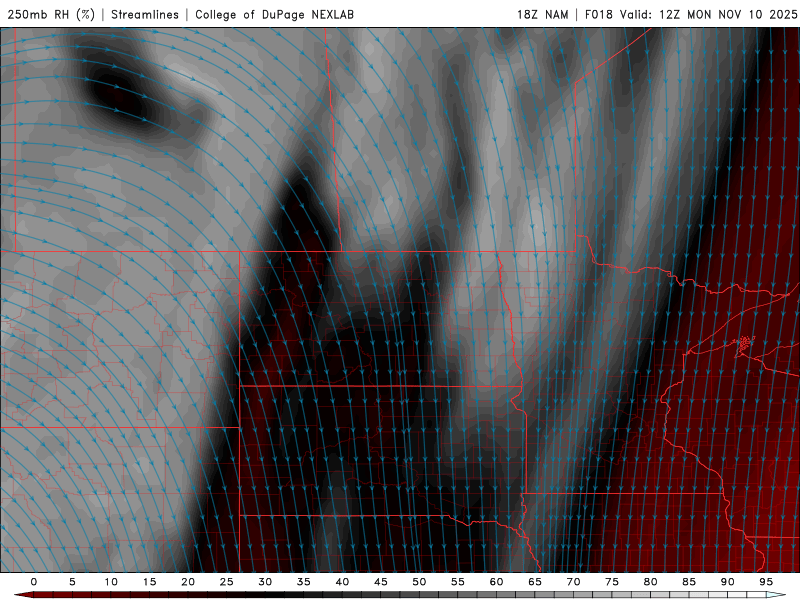Click the 70 label on the RH scale

(x=573, y=582)
